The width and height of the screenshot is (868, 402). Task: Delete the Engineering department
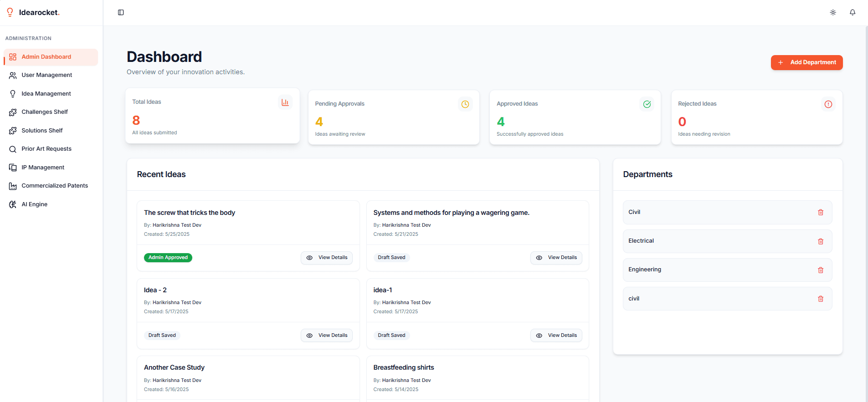(x=821, y=270)
